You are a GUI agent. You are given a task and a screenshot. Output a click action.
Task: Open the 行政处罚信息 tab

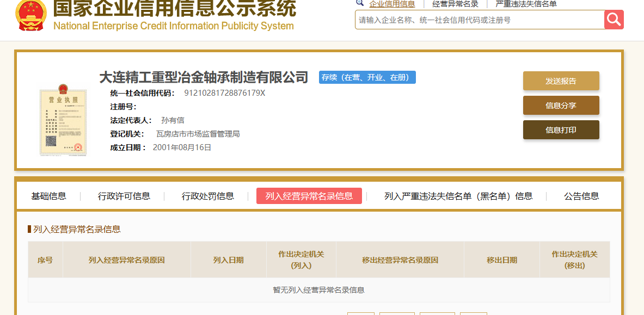pyautogui.click(x=208, y=196)
